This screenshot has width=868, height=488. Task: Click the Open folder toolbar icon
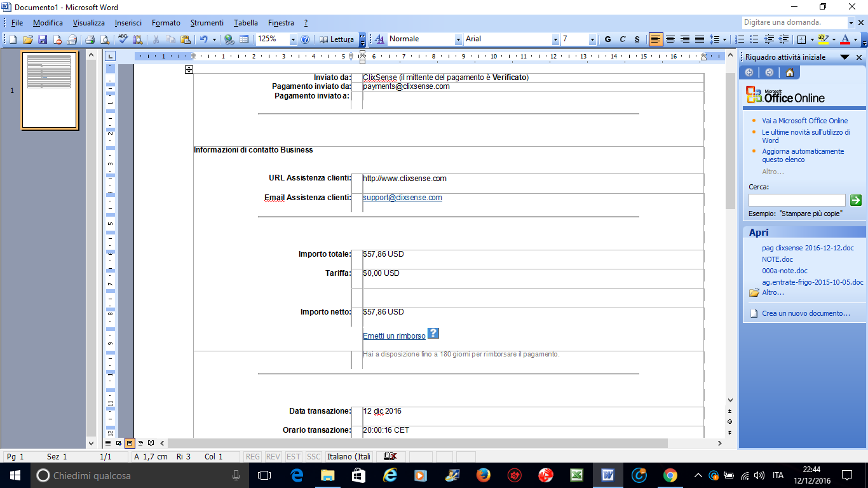pyautogui.click(x=28, y=39)
